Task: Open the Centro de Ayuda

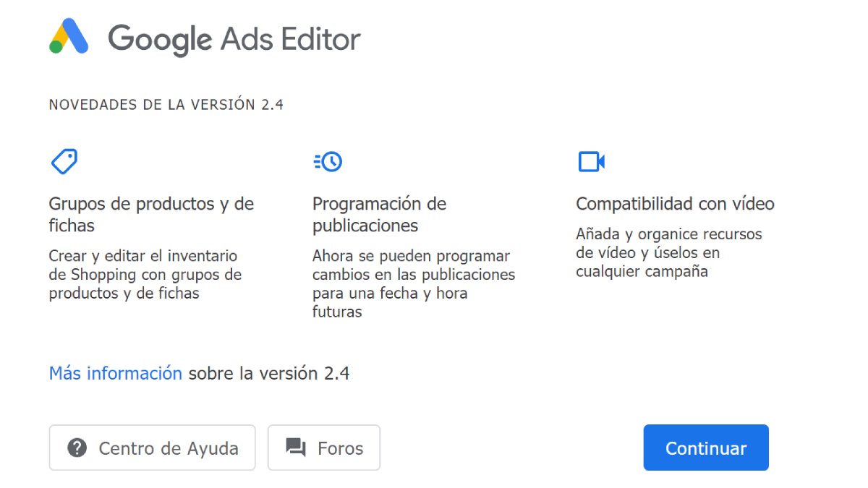Action: click(152, 448)
